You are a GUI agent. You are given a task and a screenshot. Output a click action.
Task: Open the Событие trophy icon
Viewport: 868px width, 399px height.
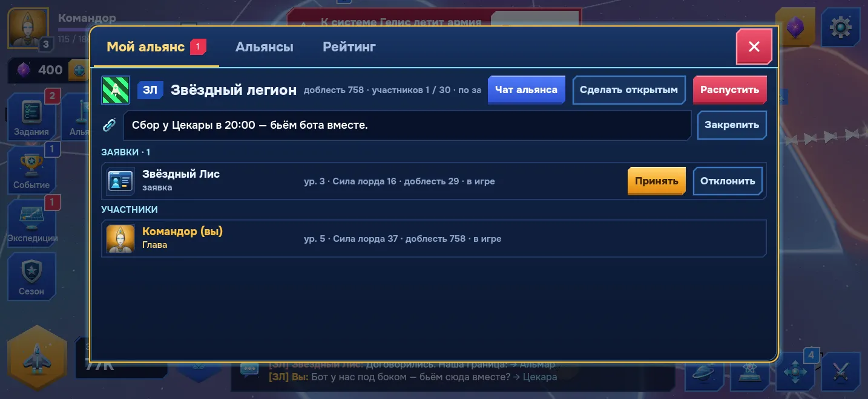(x=31, y=169)
